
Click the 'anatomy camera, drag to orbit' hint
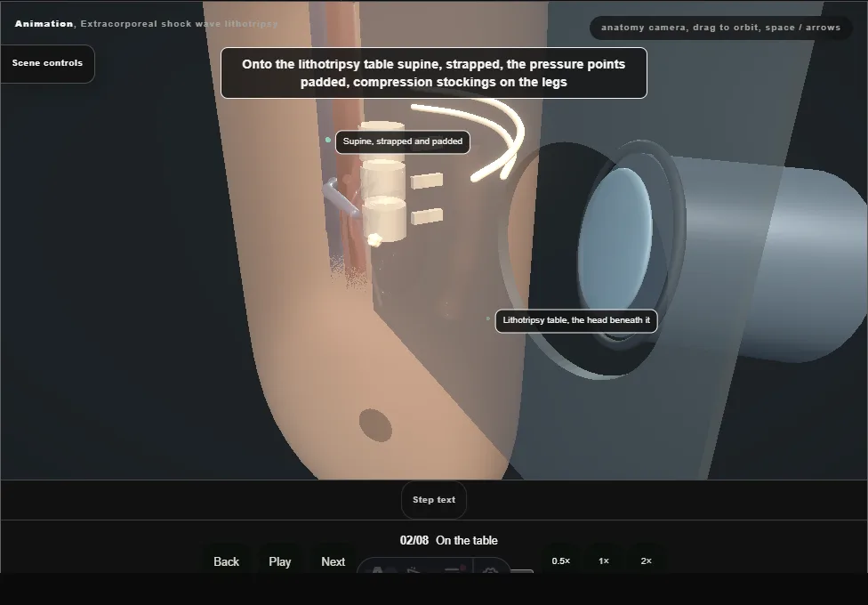720,28
